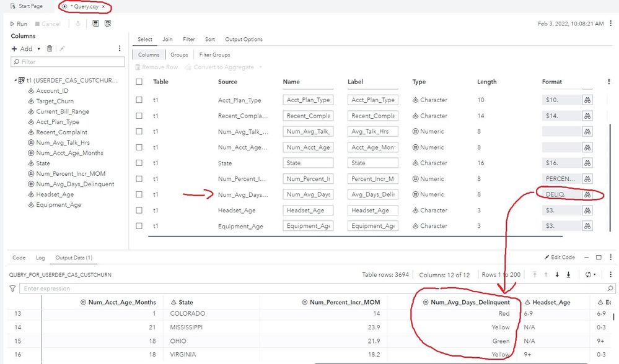This screenshot has width=619, height=364.
Task: Check the Headset_Age row checkbox
Action: (x=139, y=210)
